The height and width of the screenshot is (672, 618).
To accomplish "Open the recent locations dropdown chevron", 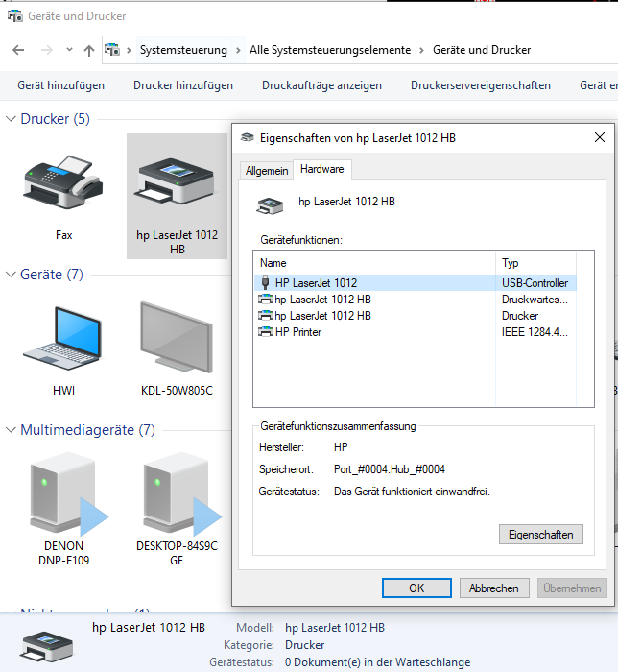I will coord(69,50).
